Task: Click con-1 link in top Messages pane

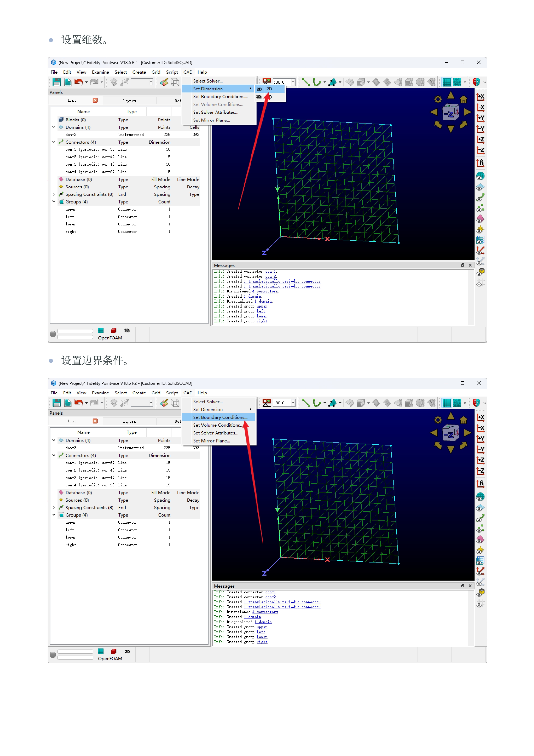Action: tap(271, 272)
